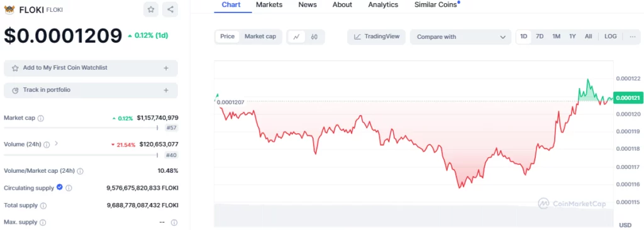Image resolution: width=644 pixels, height=230 pixels.
Task: Select the Price chart toggle
Action: 227,36
